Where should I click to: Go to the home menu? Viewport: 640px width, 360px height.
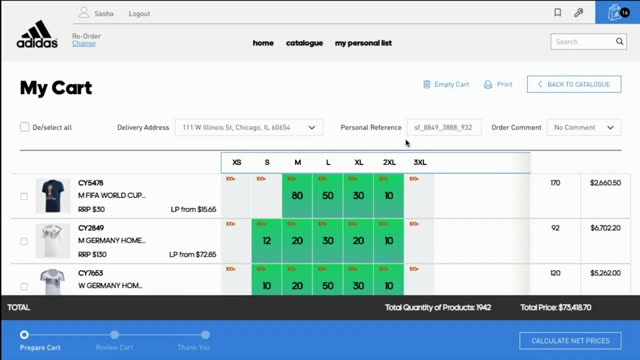point(263,43)
